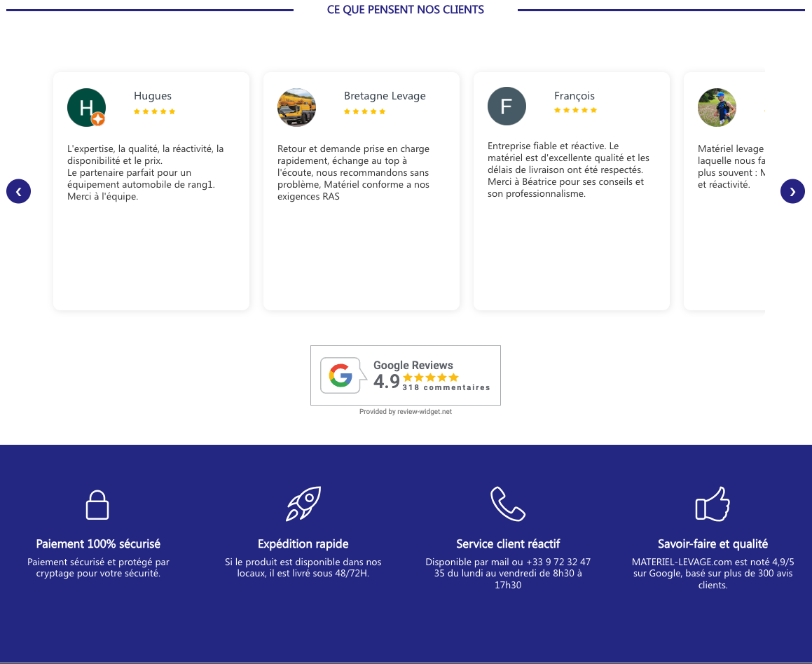812x664 pixels.
Task: Click the reviewer name Bretagne Levage
Action: tap(385, 96)
